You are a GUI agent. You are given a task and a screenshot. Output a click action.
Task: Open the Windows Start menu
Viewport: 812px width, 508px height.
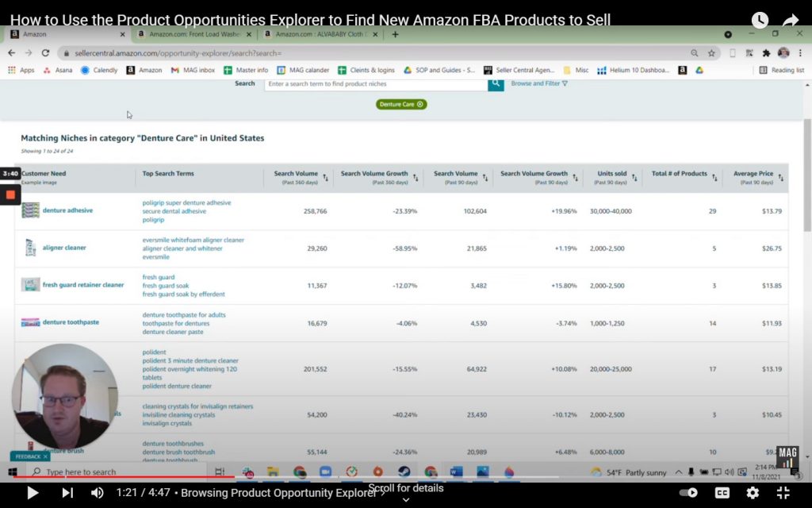tap(13, 471)
